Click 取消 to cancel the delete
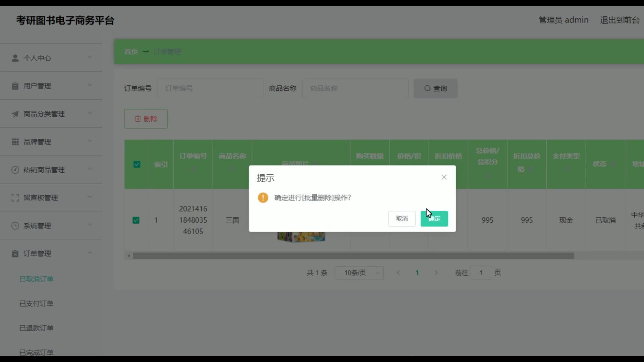Screen dimensions: 644x362 tap(402, 219)
